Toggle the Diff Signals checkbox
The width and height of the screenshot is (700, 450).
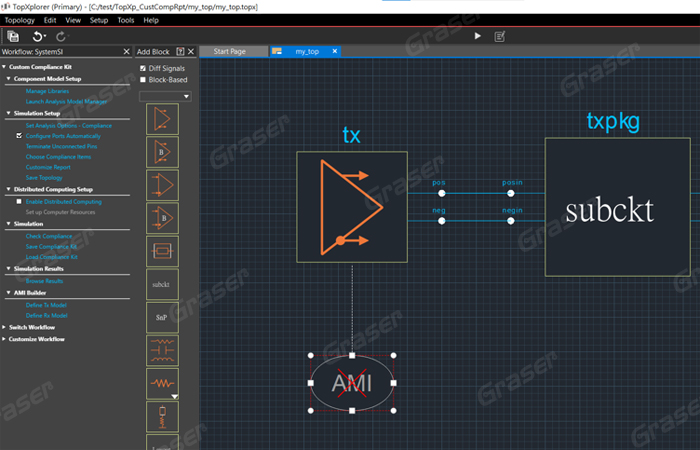click(x=143, y=68)
